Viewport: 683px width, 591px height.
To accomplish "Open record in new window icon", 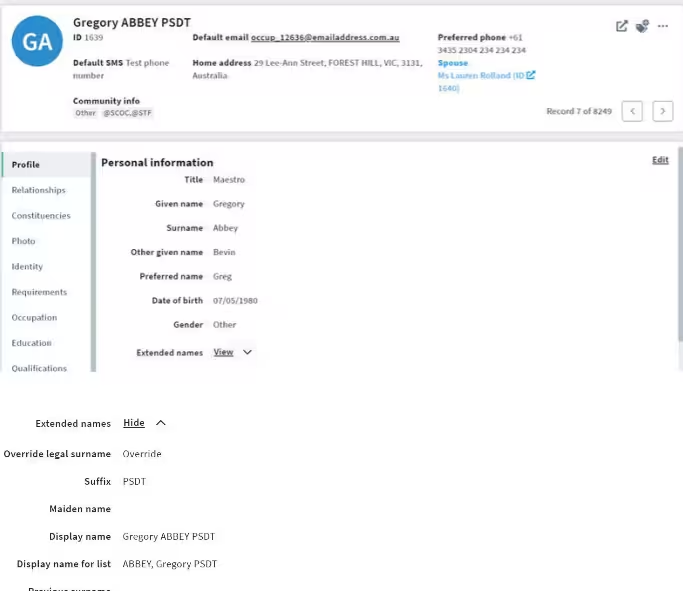I will click(622, 26).
